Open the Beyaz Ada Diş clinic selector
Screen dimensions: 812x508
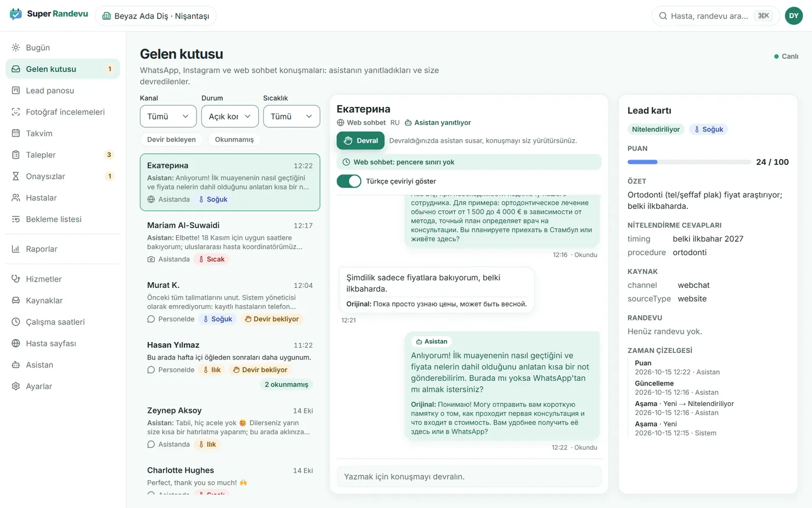click(x=155, y=16)
